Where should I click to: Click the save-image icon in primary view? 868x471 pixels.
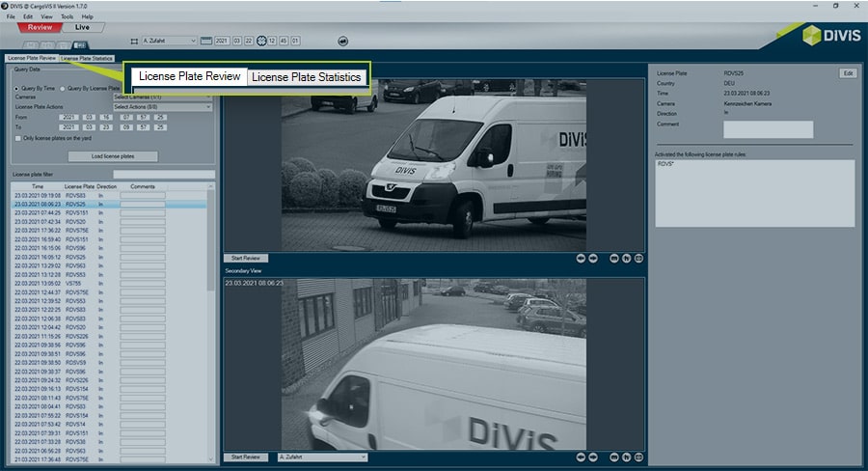(x=614, y=259)
